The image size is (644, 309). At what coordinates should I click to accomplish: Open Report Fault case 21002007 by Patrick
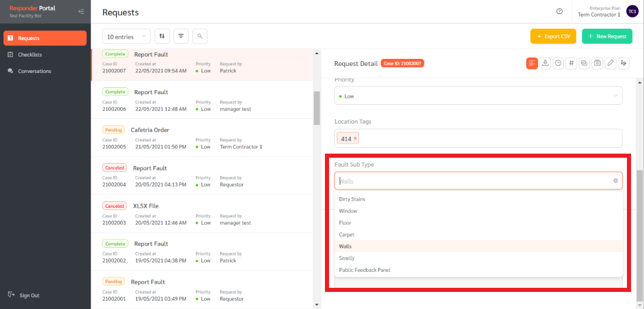coord(202,65)
